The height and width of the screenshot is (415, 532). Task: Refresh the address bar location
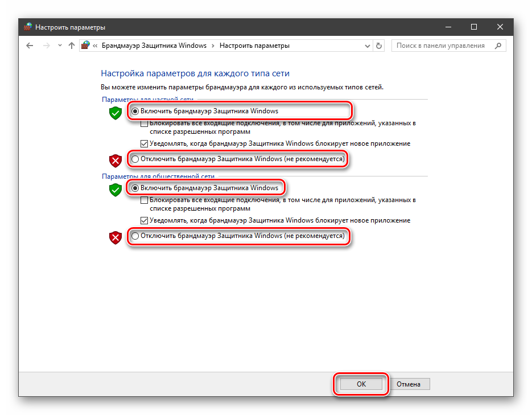coord(380,46)
